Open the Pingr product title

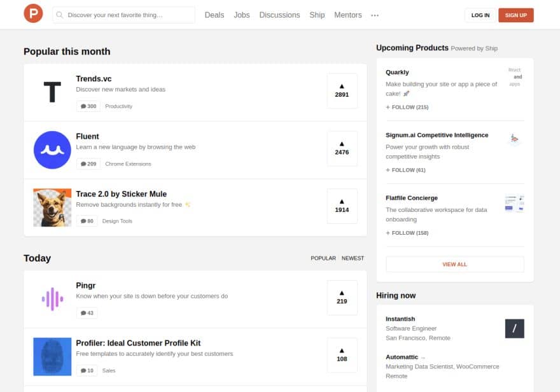86,286
